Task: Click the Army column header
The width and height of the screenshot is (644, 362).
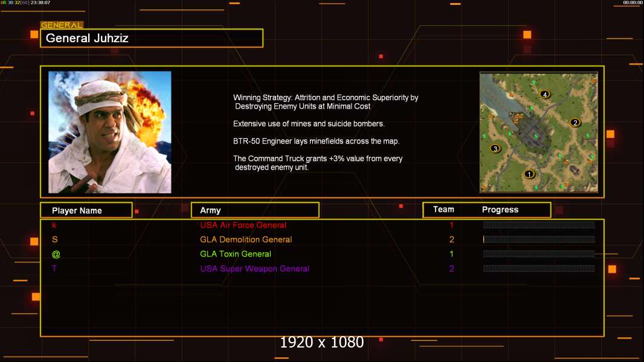Action: (255, 211)
